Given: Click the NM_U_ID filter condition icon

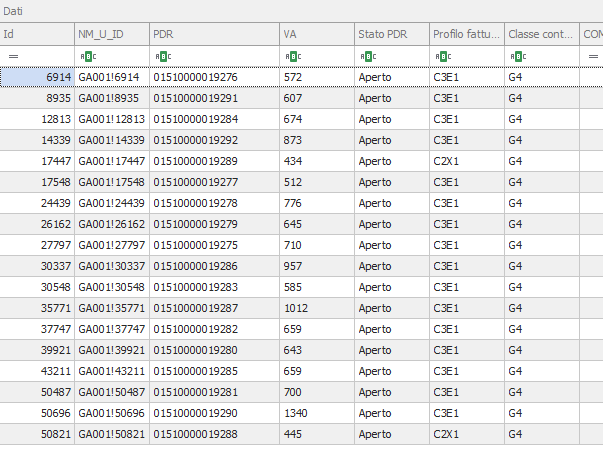Looking at the screenshot, I should pyautogui.click(x=88, y=57).
